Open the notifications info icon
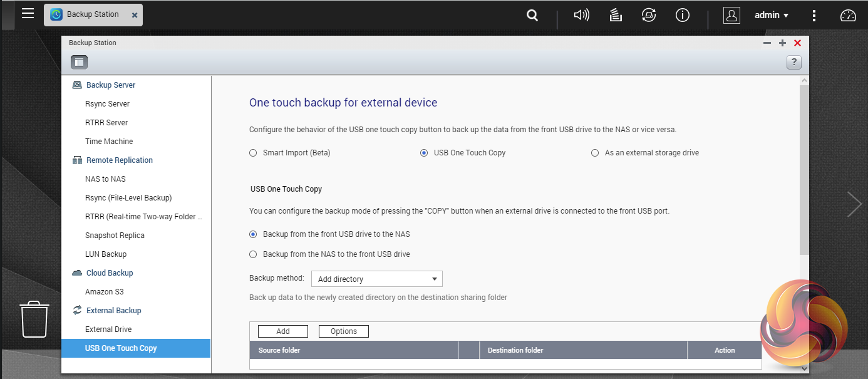Viewport: 868px width, 379px height. point(683,16)
